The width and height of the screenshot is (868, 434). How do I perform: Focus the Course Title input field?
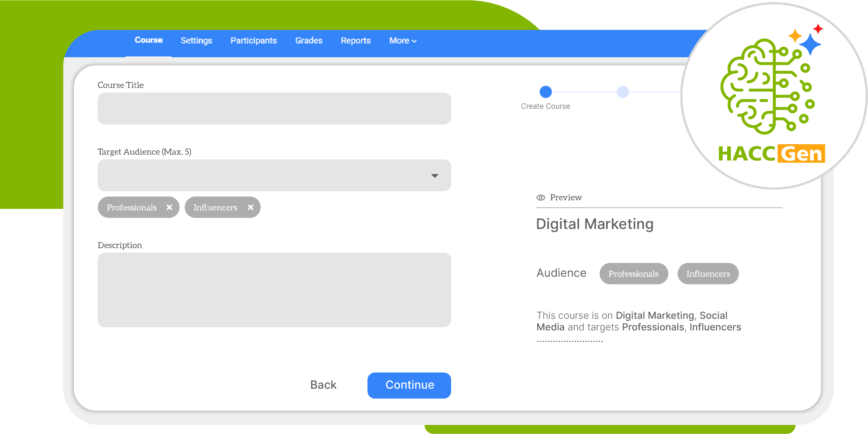(274, 109)
